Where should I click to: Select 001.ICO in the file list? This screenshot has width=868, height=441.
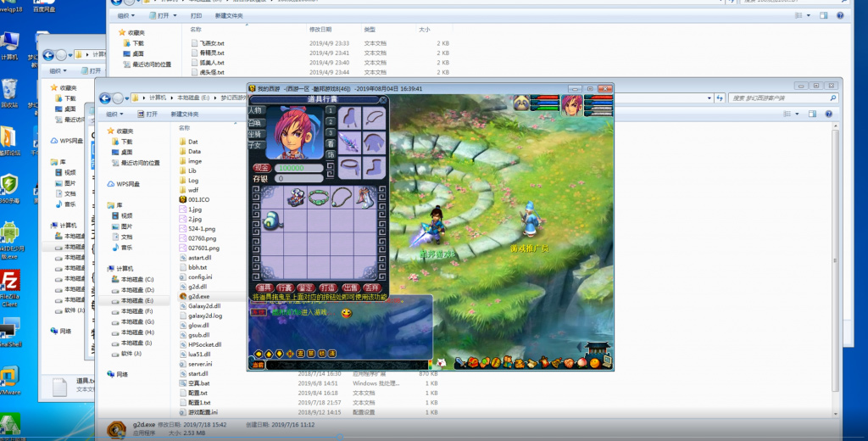tap(198, 199)
